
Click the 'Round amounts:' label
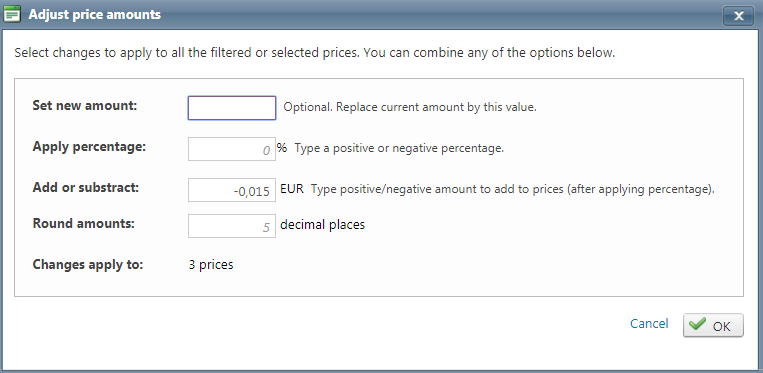pos(83,223)
